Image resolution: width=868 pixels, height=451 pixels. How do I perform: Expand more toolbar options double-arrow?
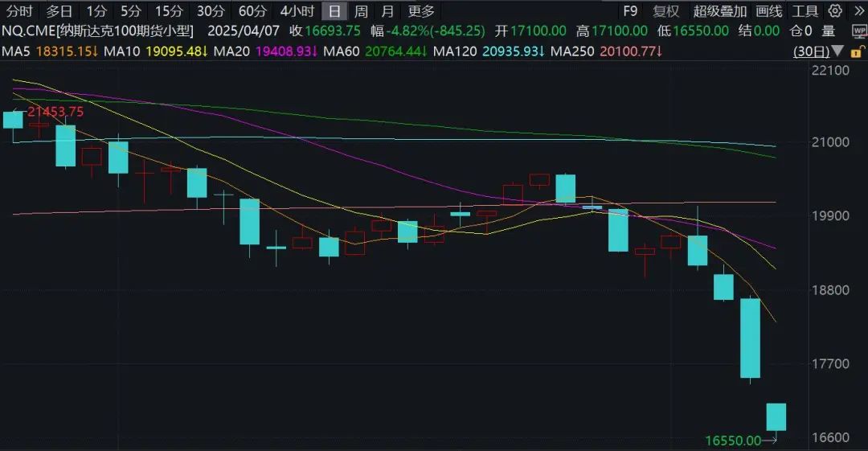[x=858, y=10]
